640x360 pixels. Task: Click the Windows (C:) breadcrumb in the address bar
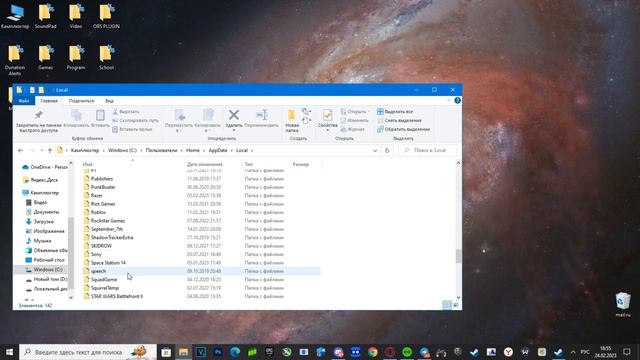tap(122, 150)
